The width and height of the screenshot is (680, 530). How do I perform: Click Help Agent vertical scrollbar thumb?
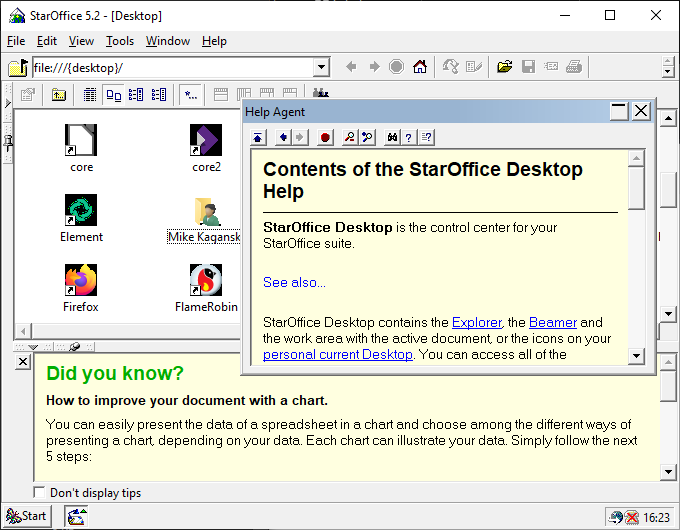tap(636, 188)
